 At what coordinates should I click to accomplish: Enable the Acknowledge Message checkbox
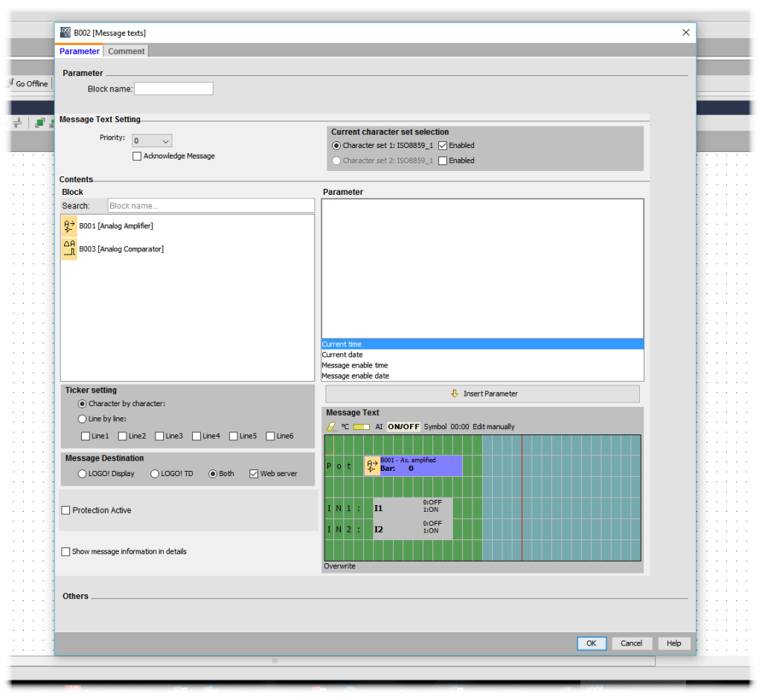click(x=137, y=156)
